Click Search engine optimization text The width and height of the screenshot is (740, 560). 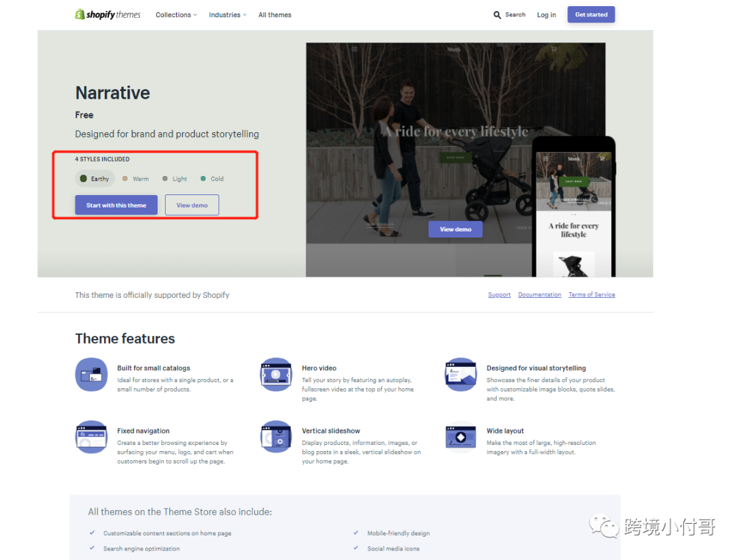click(141, 548)
